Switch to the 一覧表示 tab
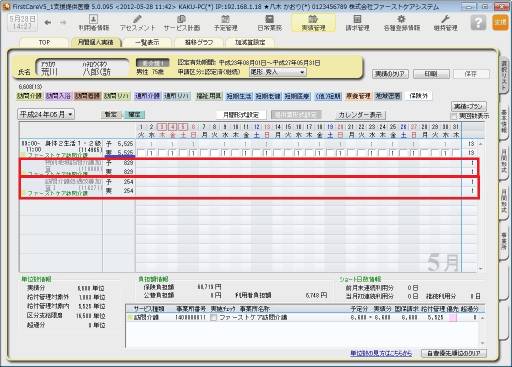 147,43
